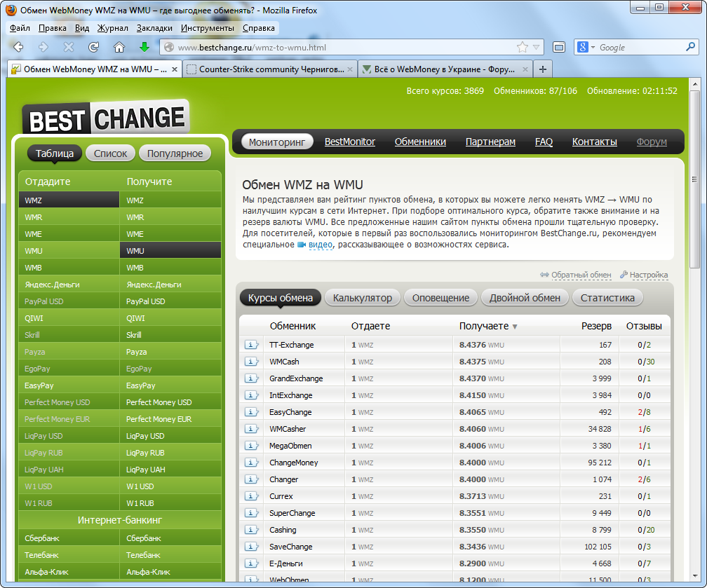Click the Google search input field
Image resolution: width=707 pixels, height=588 pixels.
point(640,48)
